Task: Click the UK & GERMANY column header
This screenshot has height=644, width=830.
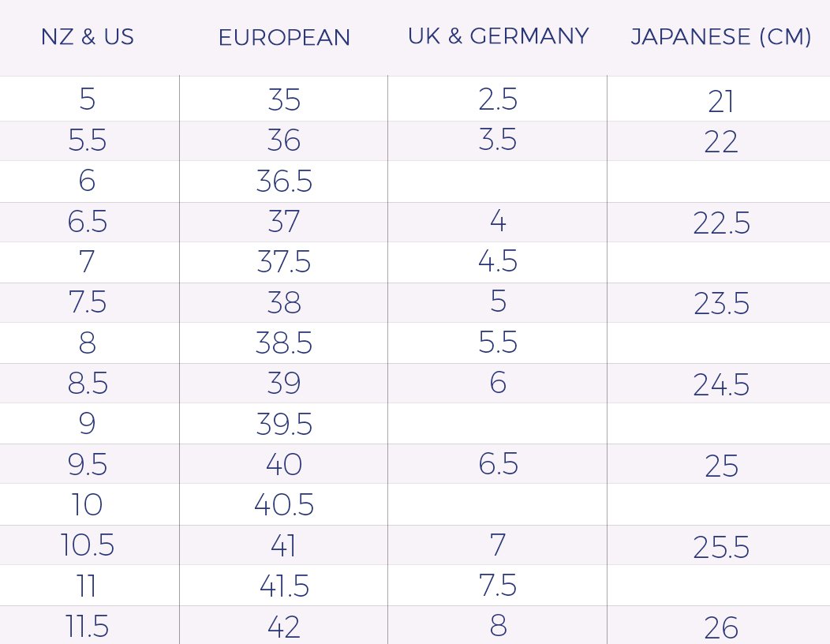Action: click(498, 36)
